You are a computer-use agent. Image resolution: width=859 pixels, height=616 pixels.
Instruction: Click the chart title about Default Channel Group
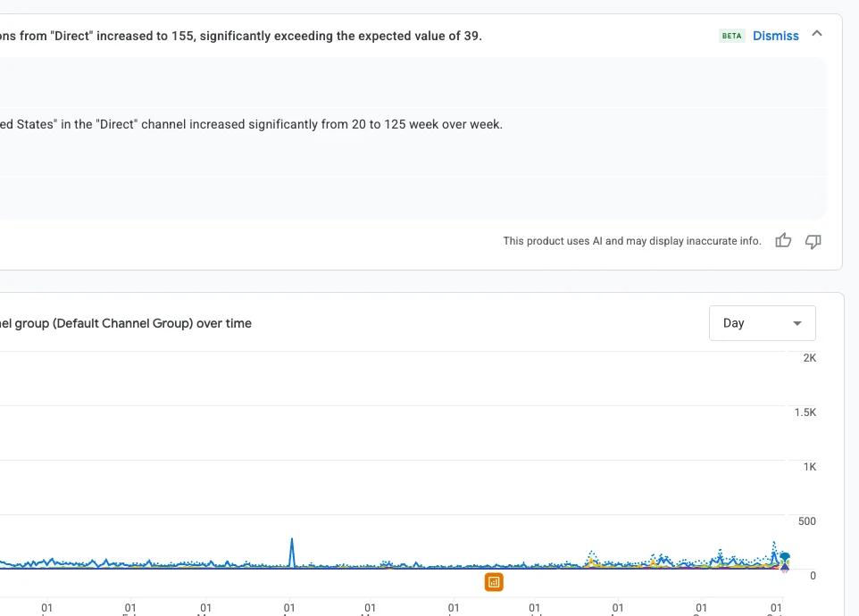[125, 323]
